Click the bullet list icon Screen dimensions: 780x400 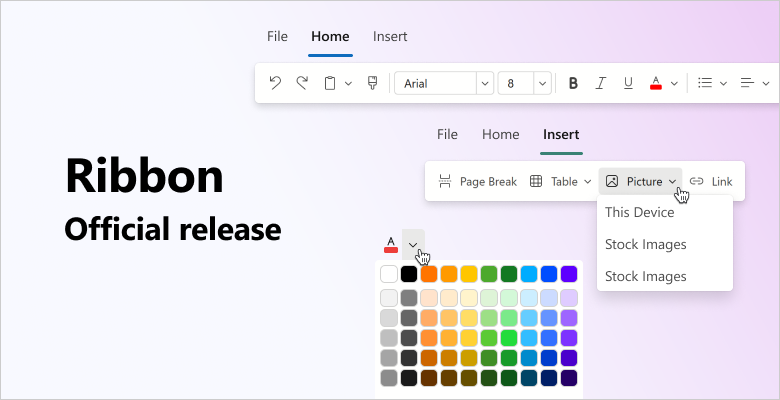[705, 83]
